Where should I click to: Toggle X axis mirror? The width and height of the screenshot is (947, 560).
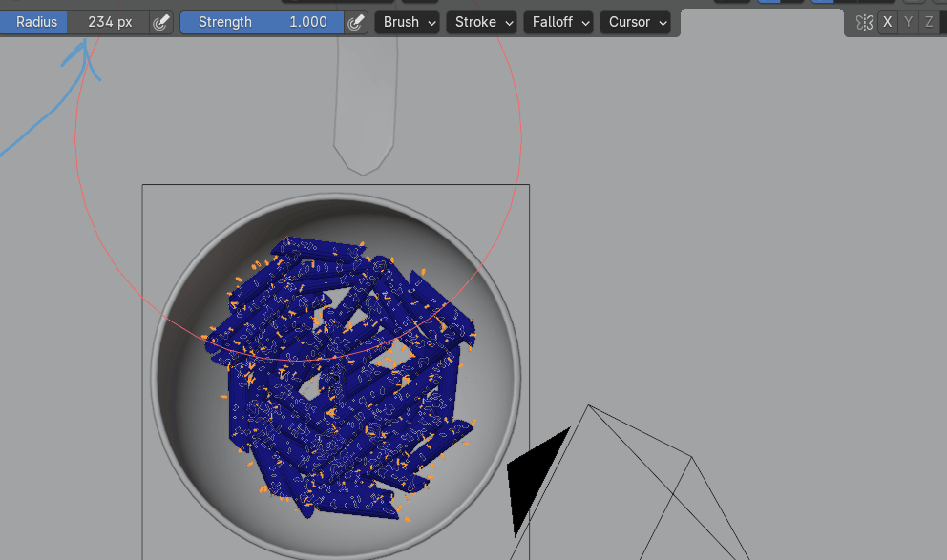point(888,22)
